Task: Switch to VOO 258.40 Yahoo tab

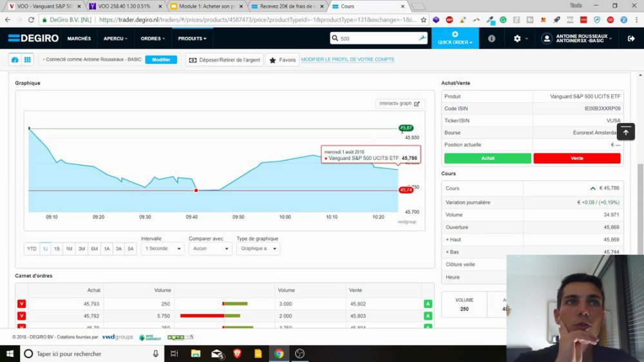Action: [124, 6]
